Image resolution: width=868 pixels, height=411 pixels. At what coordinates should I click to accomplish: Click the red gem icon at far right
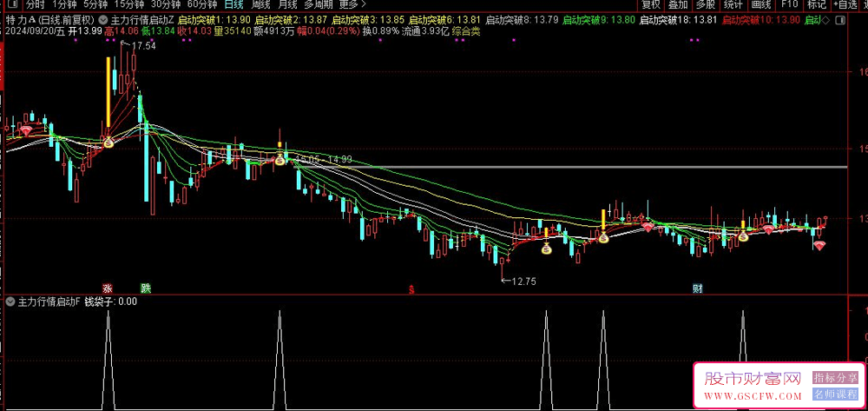[820, 245]
